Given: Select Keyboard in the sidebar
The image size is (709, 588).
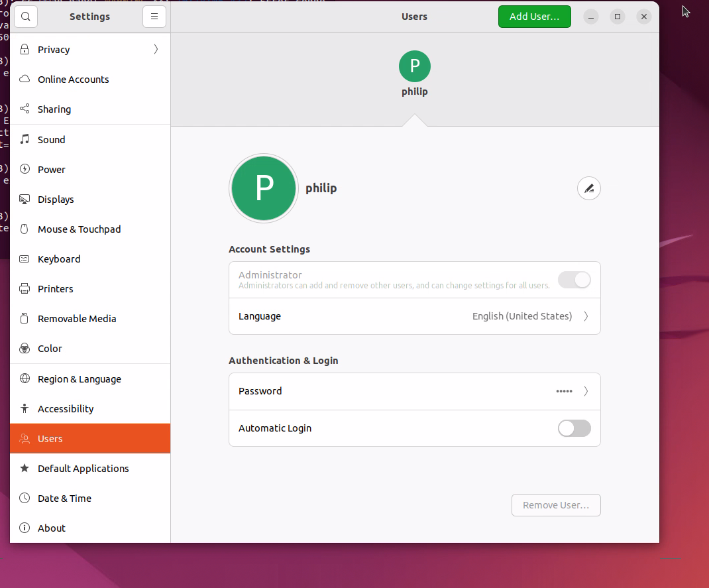Looking at the screenshot, I should 59,259.
